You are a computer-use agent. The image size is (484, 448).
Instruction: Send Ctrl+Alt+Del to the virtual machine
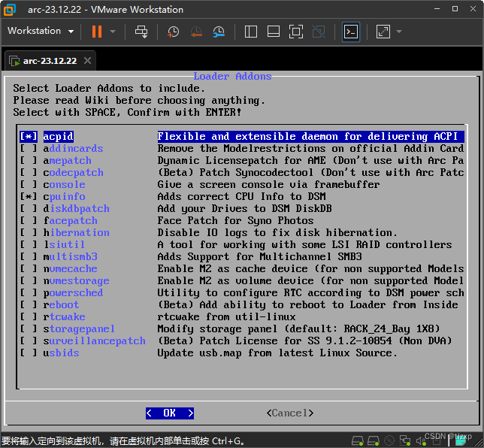pyautogui.click(x=141, y=32)
